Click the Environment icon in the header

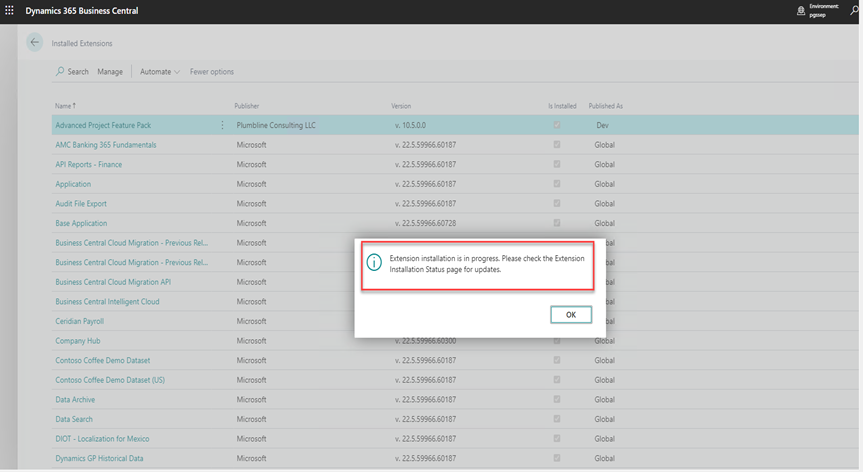coord(801,10)
